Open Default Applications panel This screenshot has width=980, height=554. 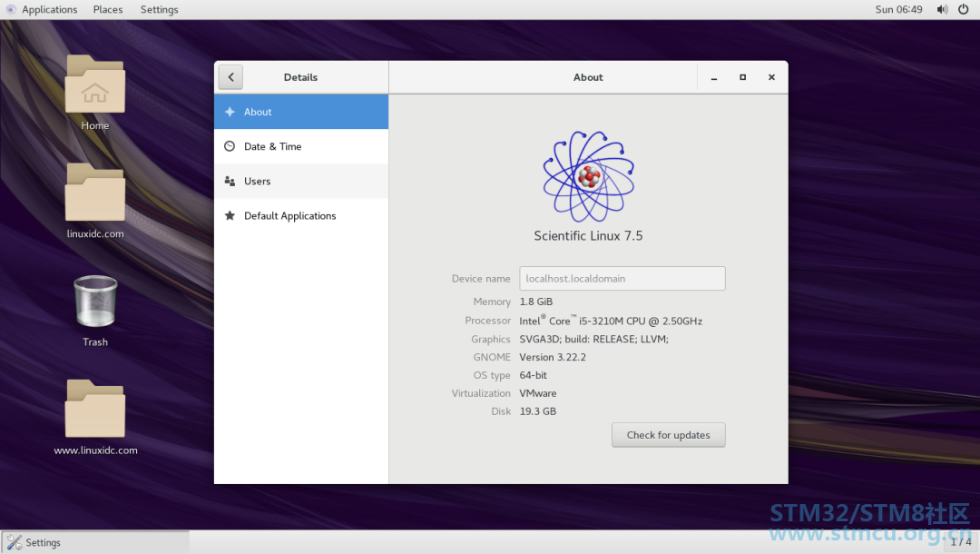pyautogui.click(x=301, y=216)
